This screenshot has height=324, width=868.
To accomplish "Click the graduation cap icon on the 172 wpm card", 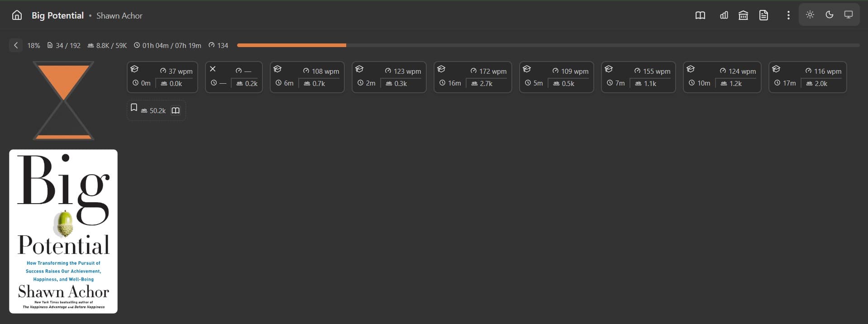I will click(x=441, y=69).
